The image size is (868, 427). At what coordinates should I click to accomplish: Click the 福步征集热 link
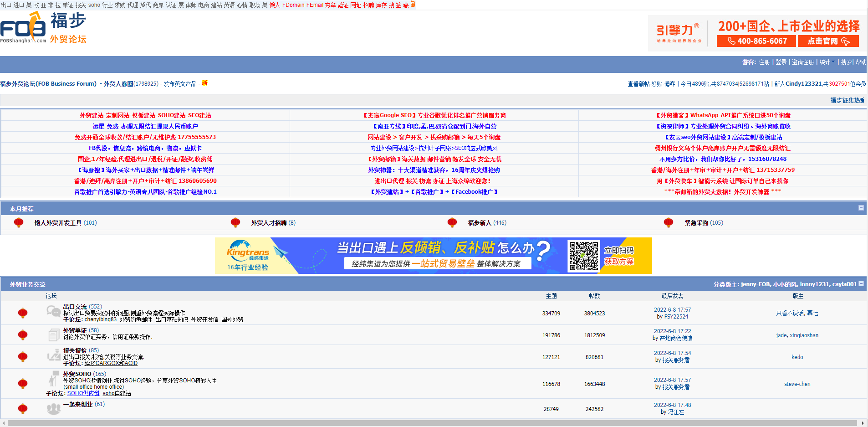[848, 100]
